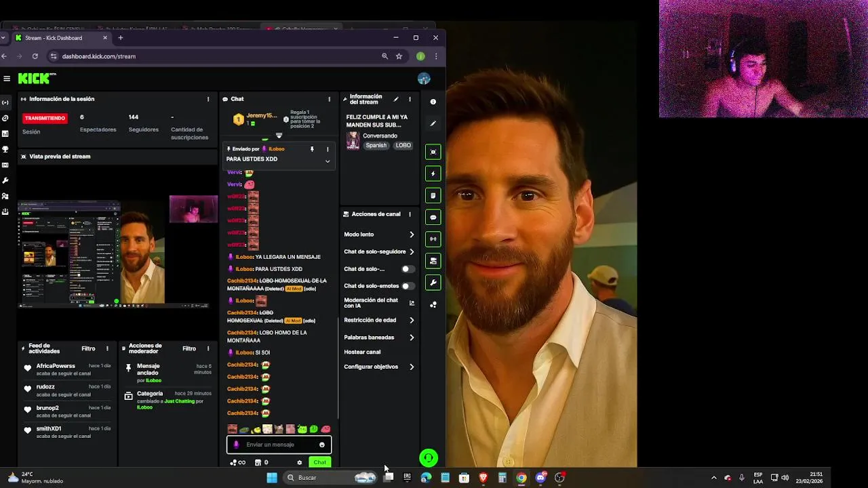
Task: Click the green headset support button
Action: pyautogui.click(x=429, y=458)
